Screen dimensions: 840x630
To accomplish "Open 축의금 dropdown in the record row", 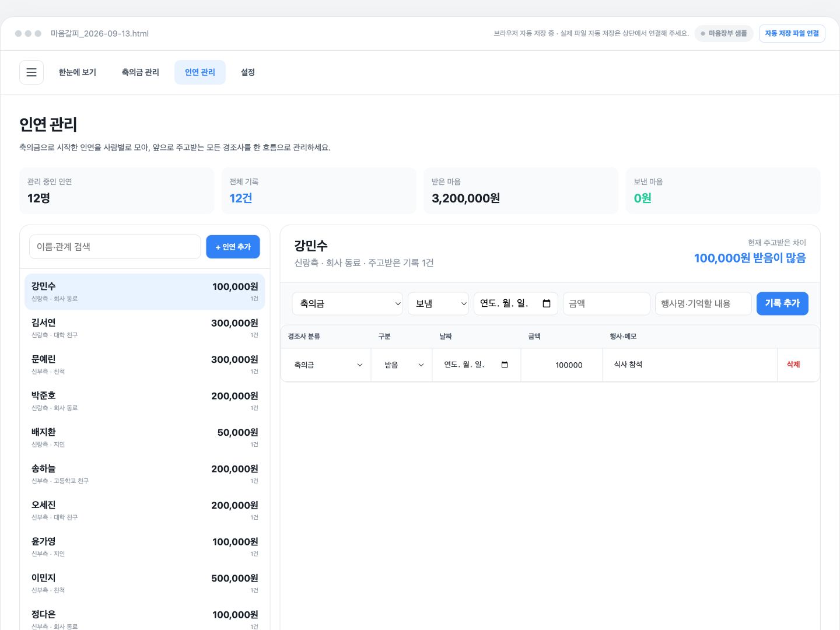I will pos(326,365).
